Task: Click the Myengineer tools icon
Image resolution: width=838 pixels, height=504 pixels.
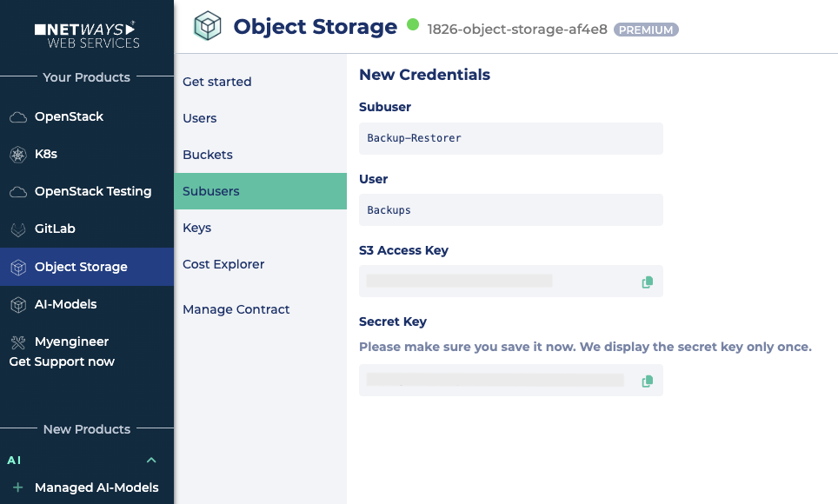Action: [17, 342]
